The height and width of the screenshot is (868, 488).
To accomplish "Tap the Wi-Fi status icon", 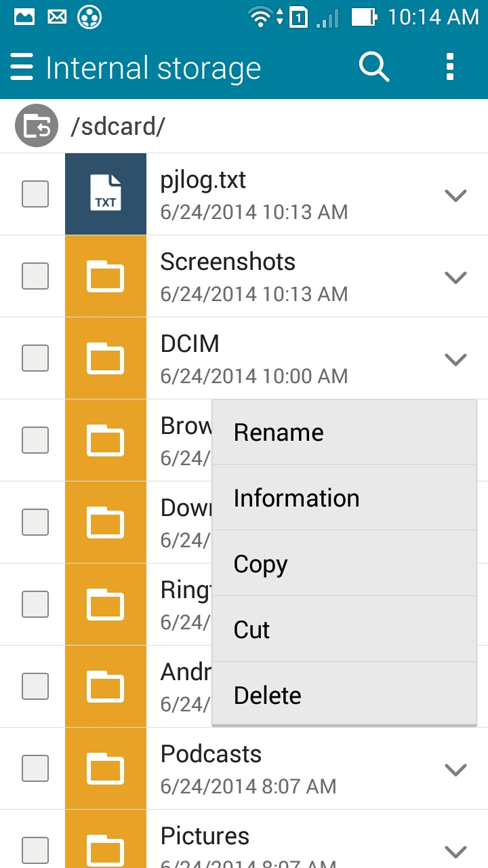I will (260, 17).
